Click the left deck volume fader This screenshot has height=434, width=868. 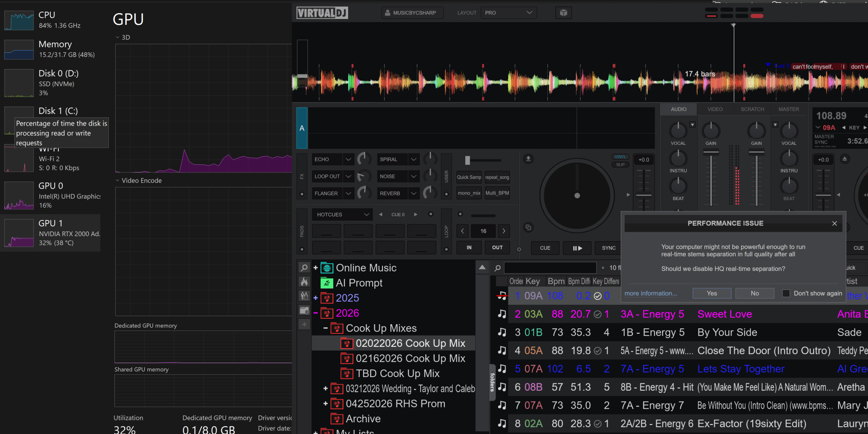tap(711, 152)
